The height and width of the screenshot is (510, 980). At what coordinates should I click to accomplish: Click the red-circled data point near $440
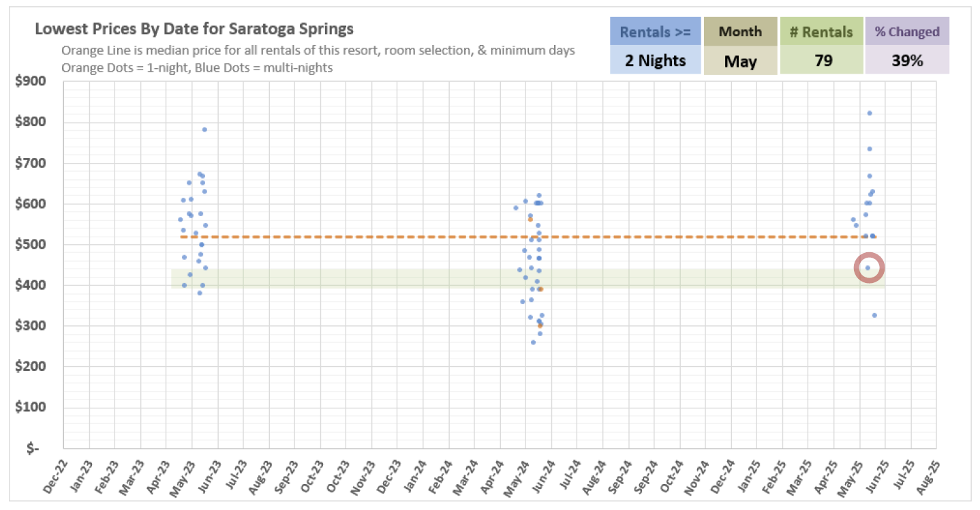click(868, 267)
